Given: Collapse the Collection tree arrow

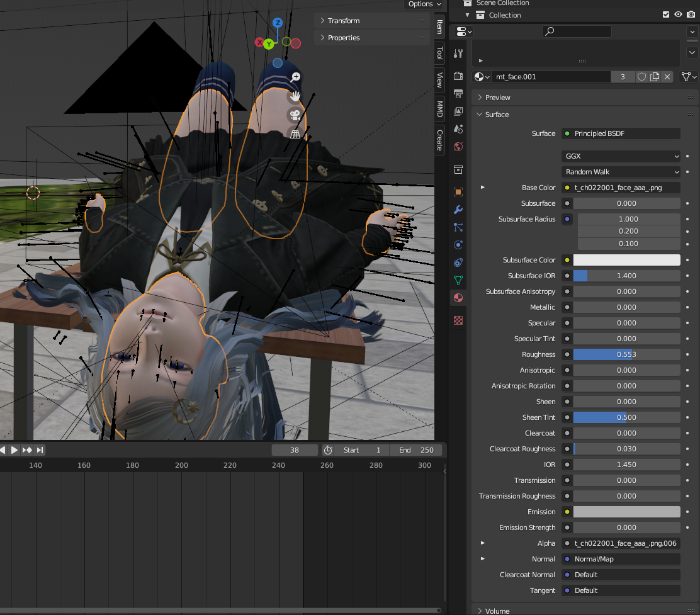Looking at the screenshot, I should 468,14.
